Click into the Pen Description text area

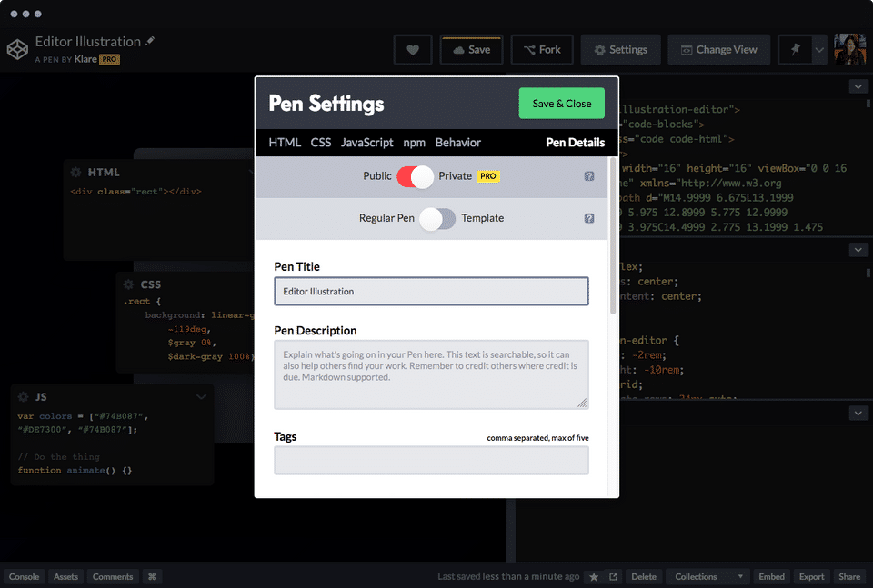[x=431, y=374]
